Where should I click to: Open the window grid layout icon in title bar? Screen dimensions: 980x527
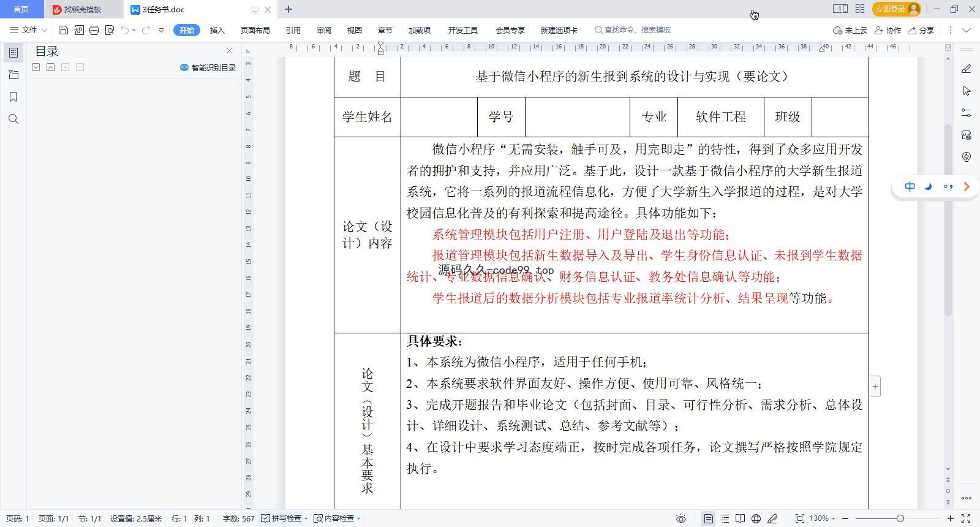click(x=860, y=9)
